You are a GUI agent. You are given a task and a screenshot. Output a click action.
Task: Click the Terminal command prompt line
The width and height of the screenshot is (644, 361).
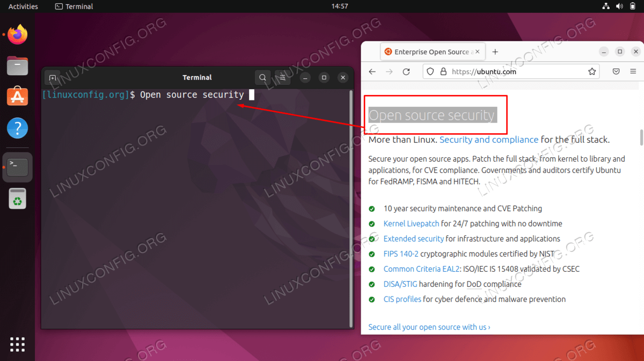(148, 95)
